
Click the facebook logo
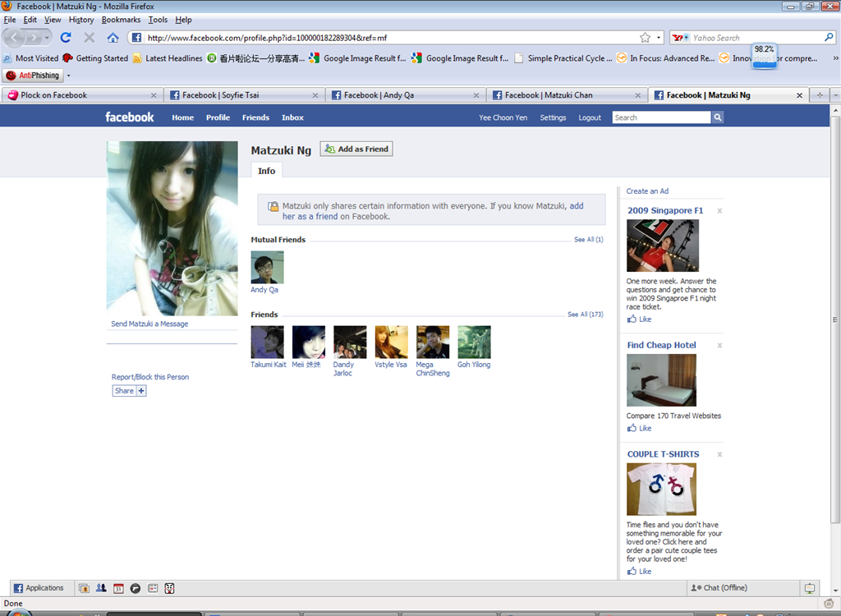point(129,117)
